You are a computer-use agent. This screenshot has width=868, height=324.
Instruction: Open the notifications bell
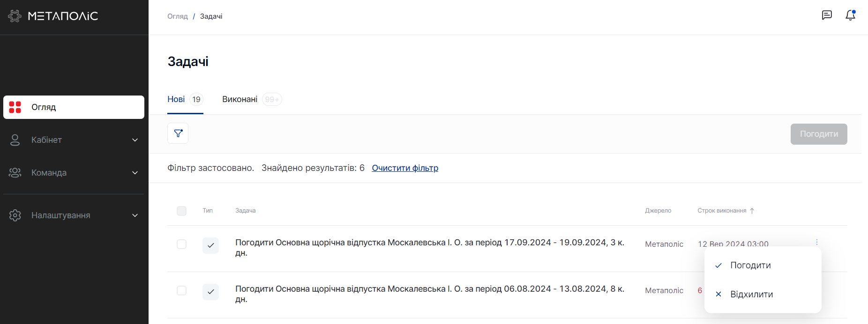pos(850,15)
